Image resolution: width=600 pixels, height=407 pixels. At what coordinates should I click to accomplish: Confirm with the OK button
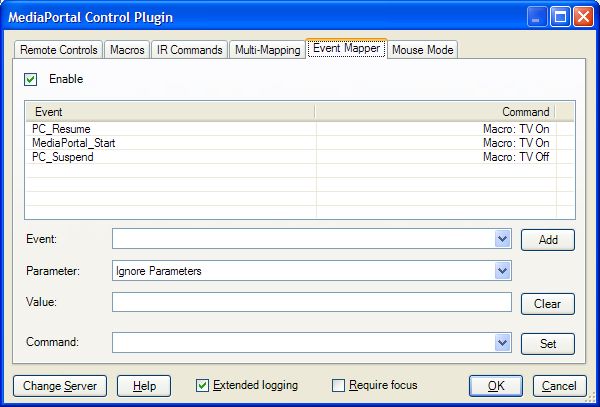pyautogui.click(x=496, y=386)
